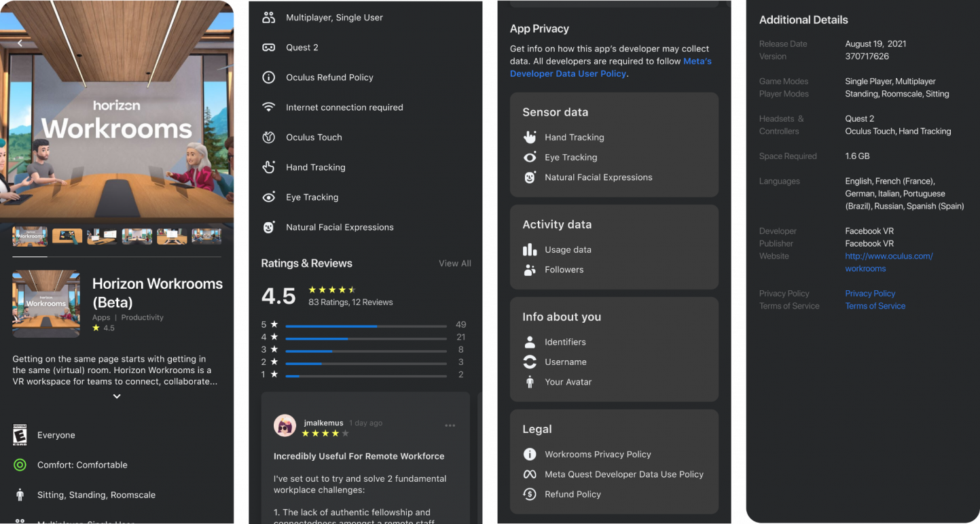Click the Eye Tracking icon in feature list

(269, 197)
